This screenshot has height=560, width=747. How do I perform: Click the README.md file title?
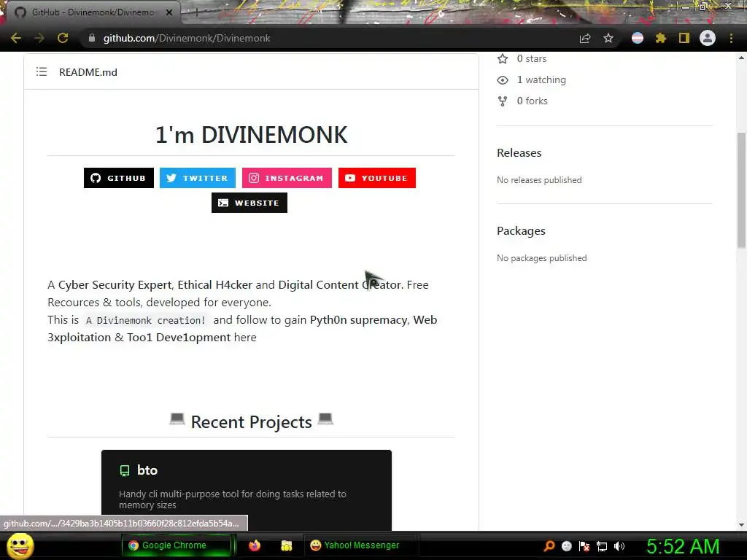88,72
